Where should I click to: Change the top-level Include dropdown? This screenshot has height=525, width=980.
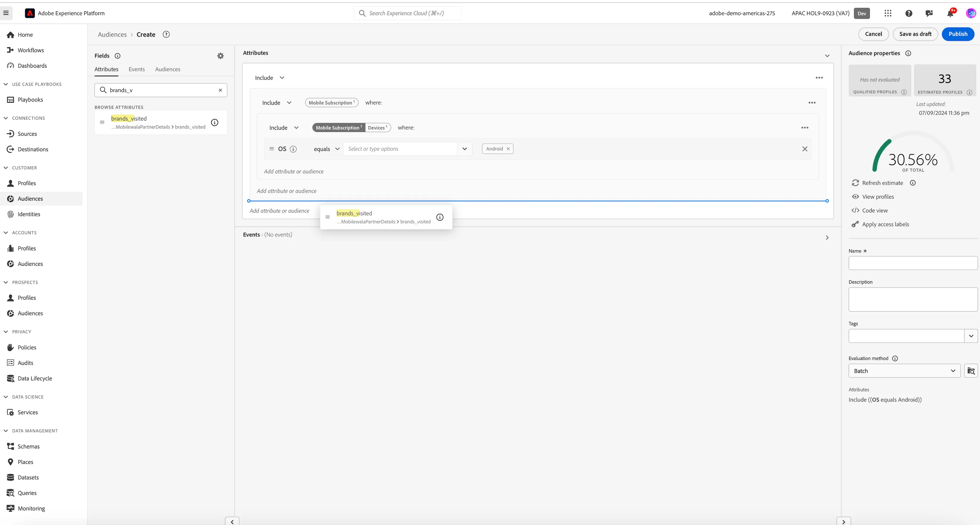point(269,78)
